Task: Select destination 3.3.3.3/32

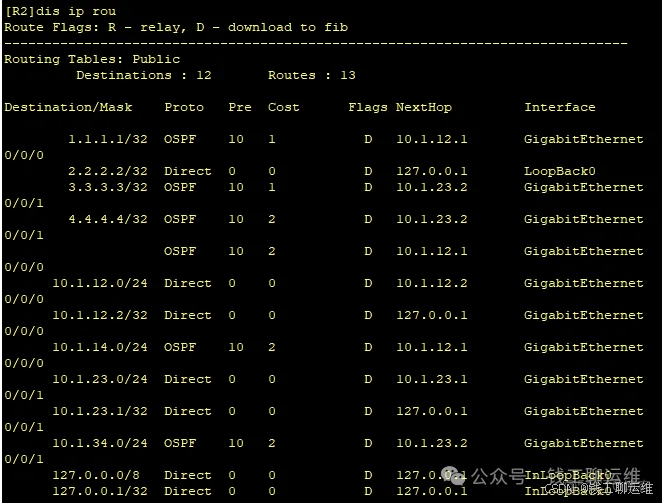Action: coord(108,187)
